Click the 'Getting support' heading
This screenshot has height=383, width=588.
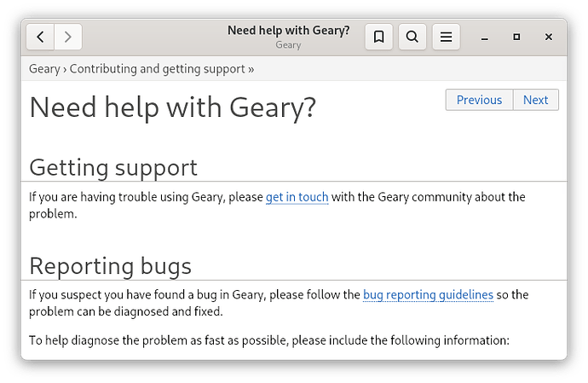[113, 167]
